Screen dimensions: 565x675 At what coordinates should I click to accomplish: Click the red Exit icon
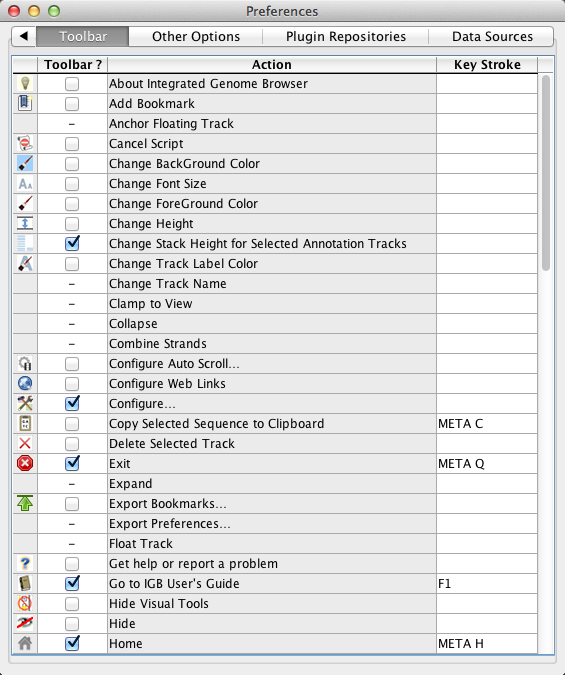[25, 464]
